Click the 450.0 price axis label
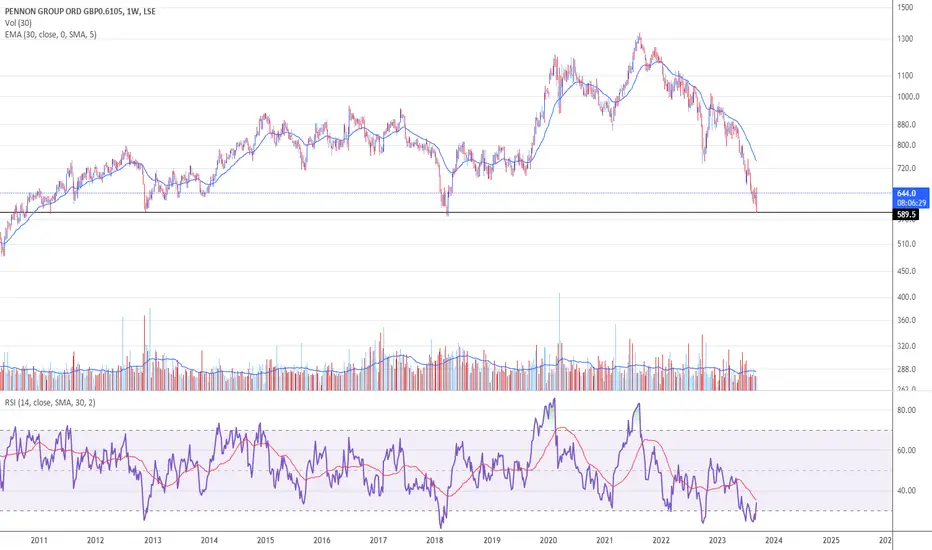This screenshot has height=550, width=932. [x=906, y=271]
